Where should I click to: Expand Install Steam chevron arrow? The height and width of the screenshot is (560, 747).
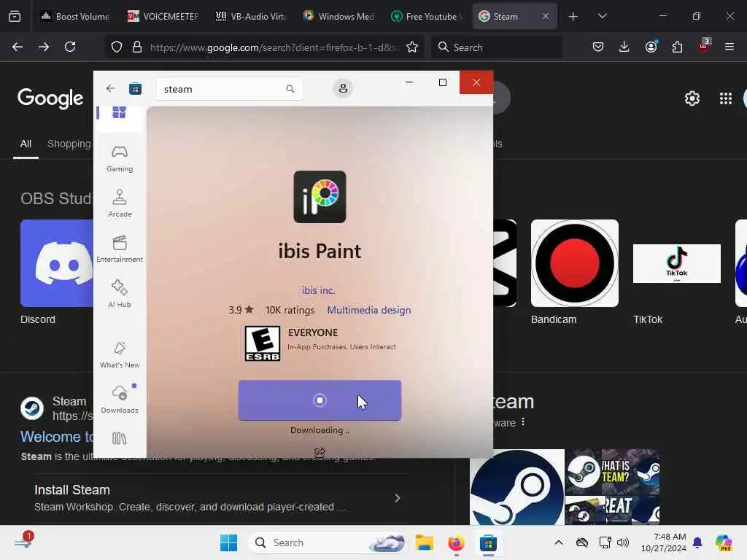coord(398,497)
